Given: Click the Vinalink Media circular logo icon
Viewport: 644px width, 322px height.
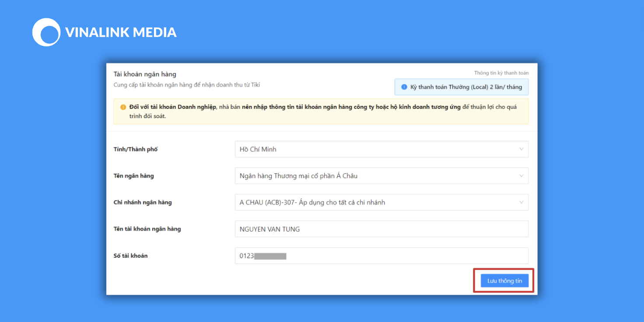Looking at the screenshot, I should coord(46,32).
